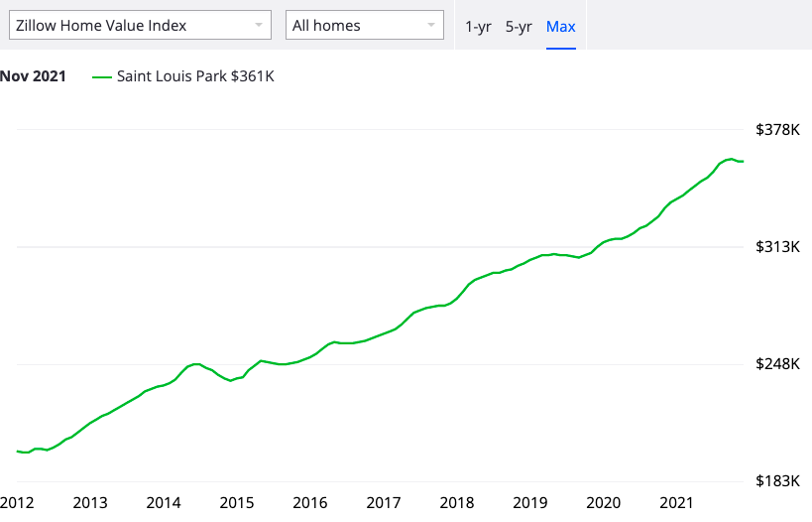Click the 2020 x-axis year label
The image size is (812, 522).
[x=604, y=503]
